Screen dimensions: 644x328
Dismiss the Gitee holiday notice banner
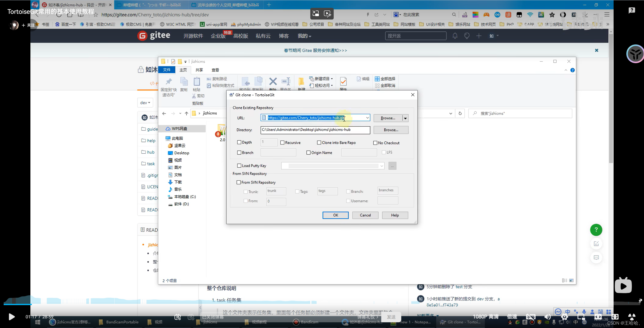pyautogui.click(x=596, y=50)
